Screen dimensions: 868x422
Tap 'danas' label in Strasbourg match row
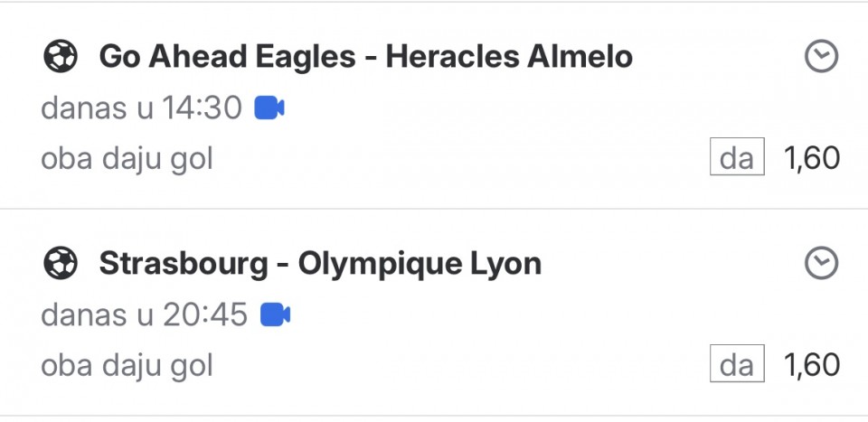click(83, 314)
